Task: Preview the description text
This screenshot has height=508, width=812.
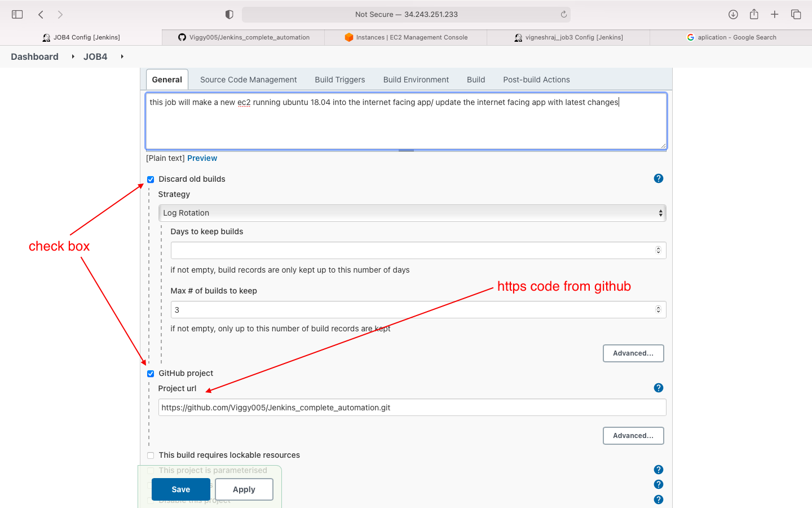Action: click(x=202, y=158)
